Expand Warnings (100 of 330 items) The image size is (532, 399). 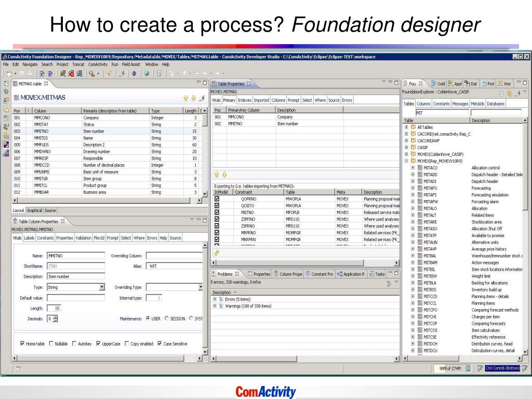tap(215, 306)
